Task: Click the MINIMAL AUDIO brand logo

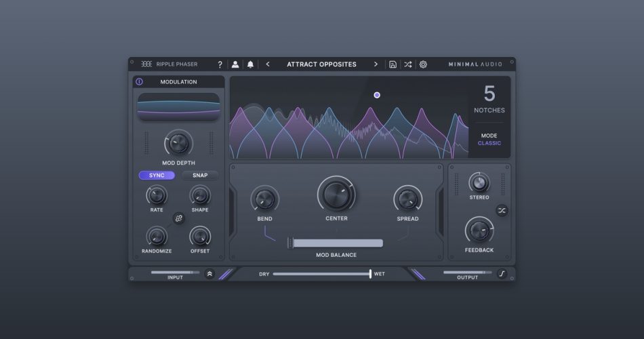Action: click(475, 64)
